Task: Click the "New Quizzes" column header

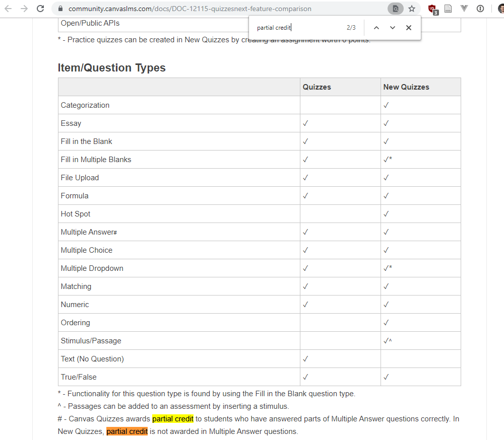Action: tap(406, 87)
